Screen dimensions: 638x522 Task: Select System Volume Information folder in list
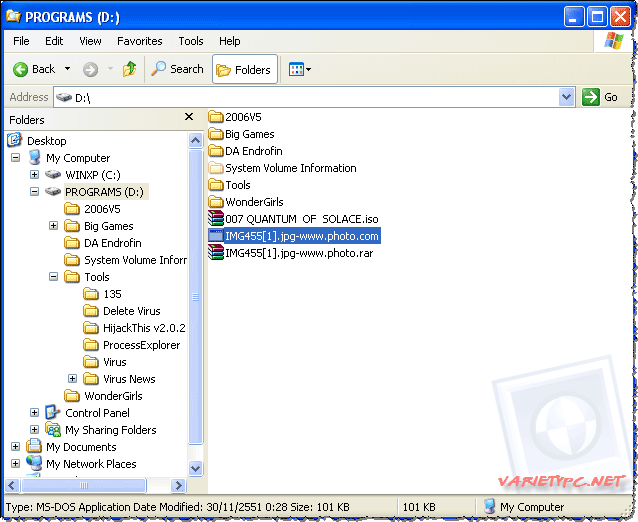(x=216, y=168)
